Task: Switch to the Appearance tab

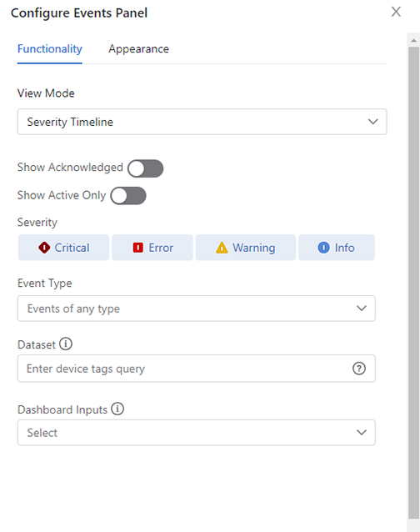Action: click(138, 49)
